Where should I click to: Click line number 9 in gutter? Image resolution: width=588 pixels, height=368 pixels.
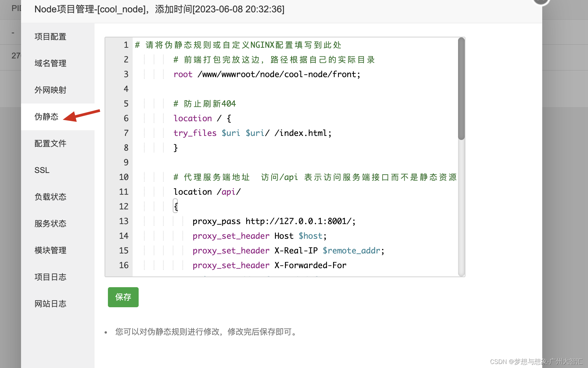pos(126,163)
